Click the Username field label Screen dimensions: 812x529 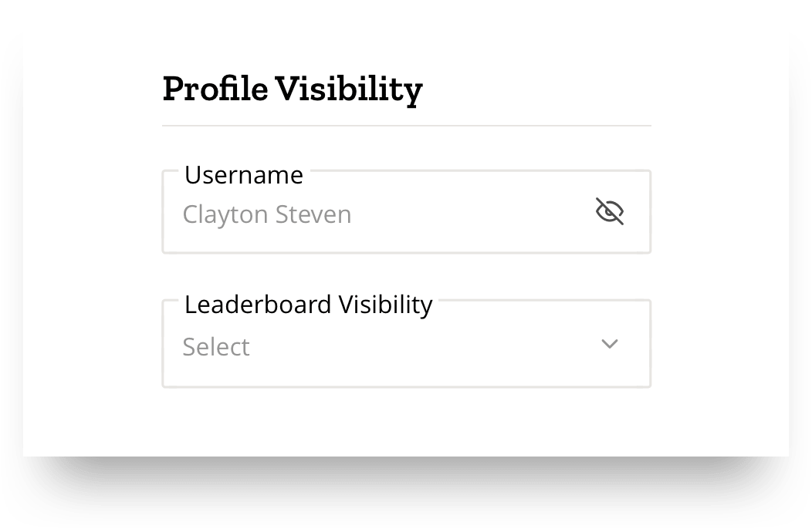(x=244, y=175)
